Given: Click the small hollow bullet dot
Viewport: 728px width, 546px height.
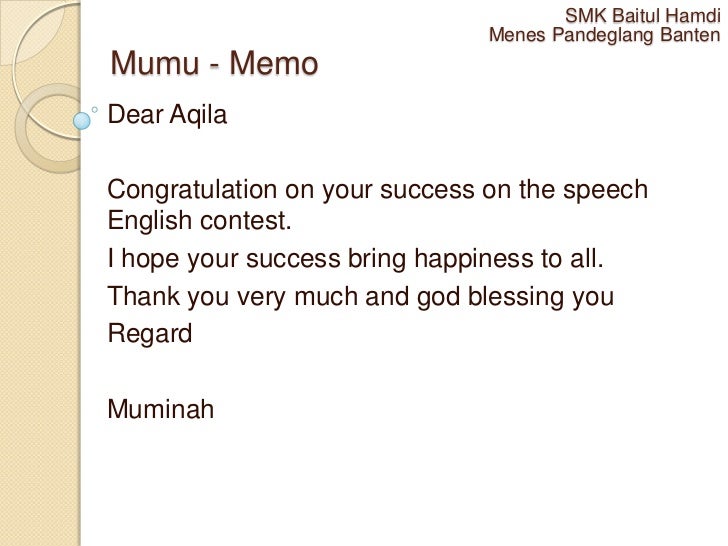Looking at the screenshot, I should coord(95,110).
